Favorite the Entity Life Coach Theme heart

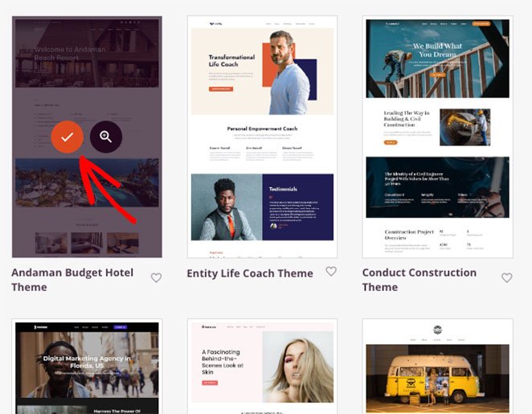(331, 271)
